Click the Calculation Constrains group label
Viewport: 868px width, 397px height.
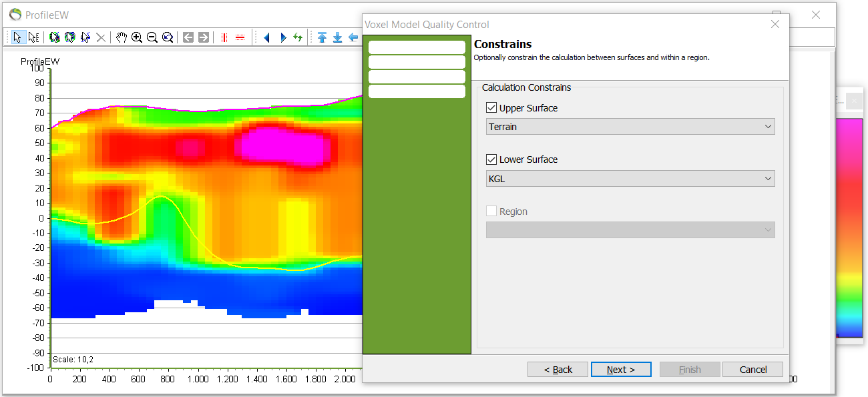click(527, 87)
